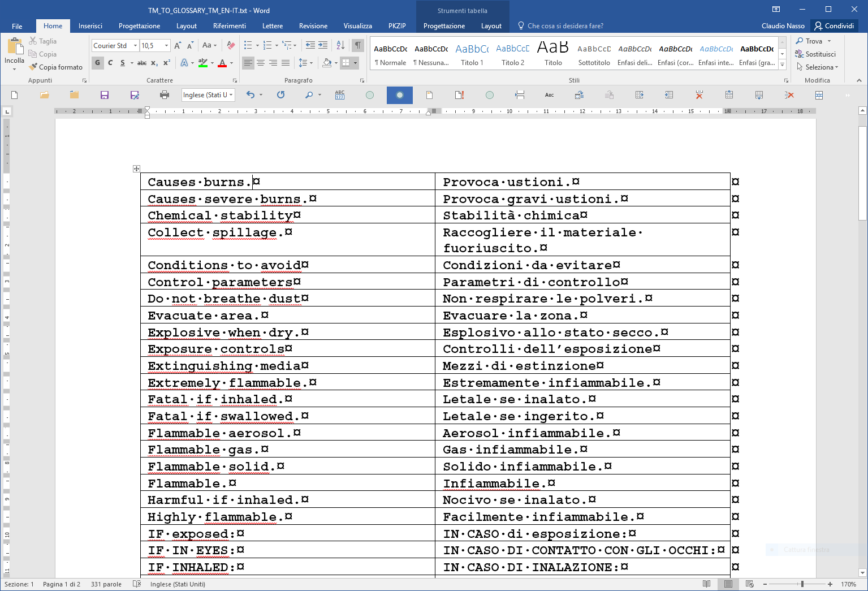This screenshot has height=591, width=868.
Task: Toggle superscript formatting
Action: tap(166, 63)
